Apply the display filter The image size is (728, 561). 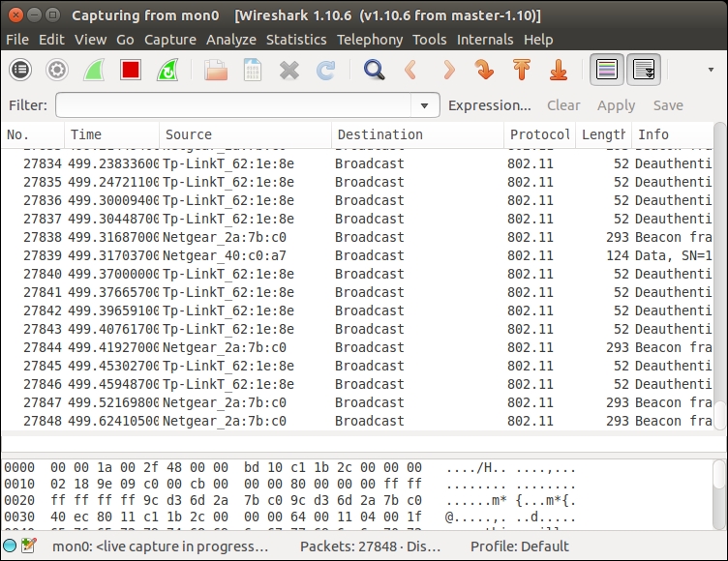point(616,105)
